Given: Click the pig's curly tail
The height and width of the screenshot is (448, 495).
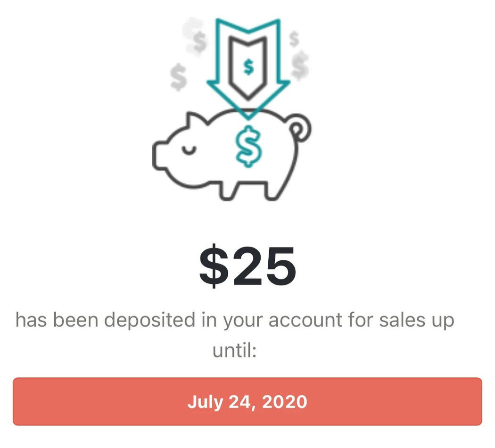Looking at the screenshot, I should (300, 129).
